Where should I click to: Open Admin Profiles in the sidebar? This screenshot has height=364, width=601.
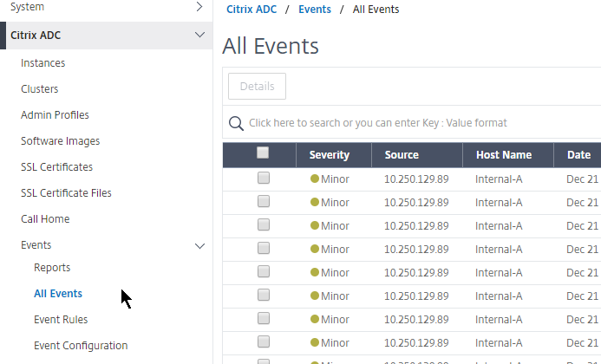point(55,115)
